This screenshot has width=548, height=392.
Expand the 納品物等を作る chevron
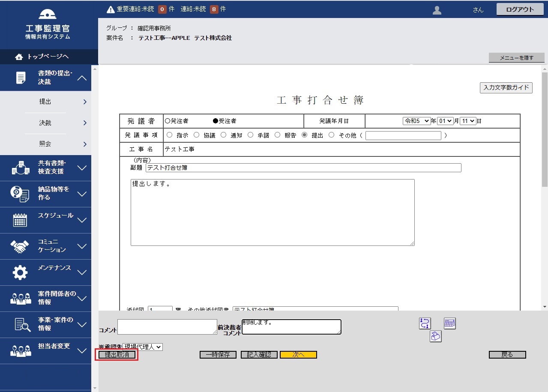pos(82,194)
